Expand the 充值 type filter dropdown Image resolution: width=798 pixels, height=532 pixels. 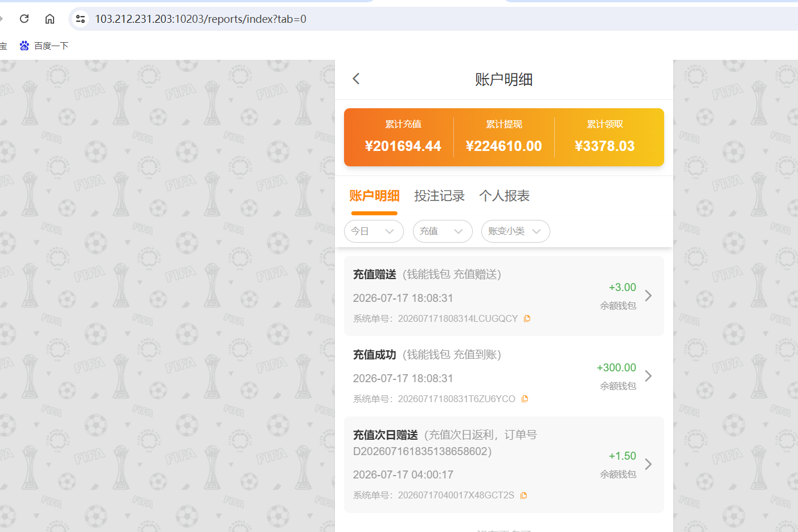coord(443,231)
